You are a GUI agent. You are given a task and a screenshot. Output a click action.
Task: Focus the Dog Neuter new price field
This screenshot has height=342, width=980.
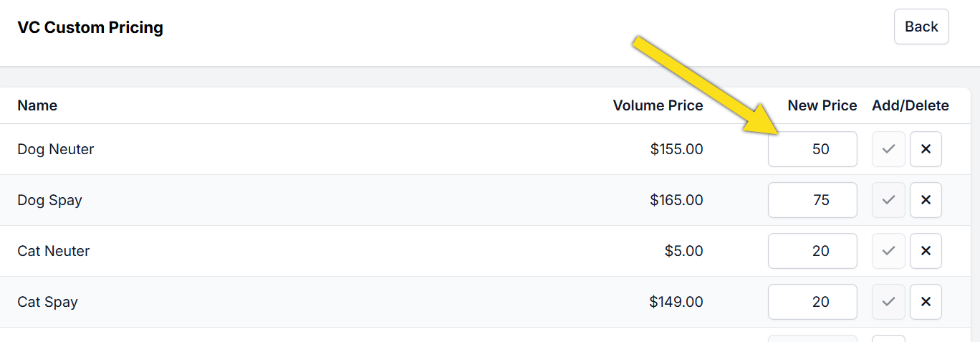pos(812,149)
